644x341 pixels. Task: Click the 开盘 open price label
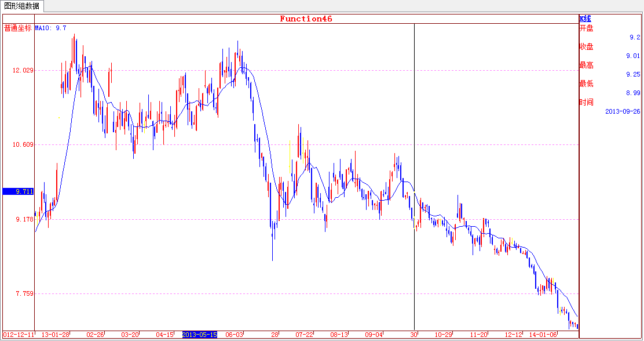(586, 28)
